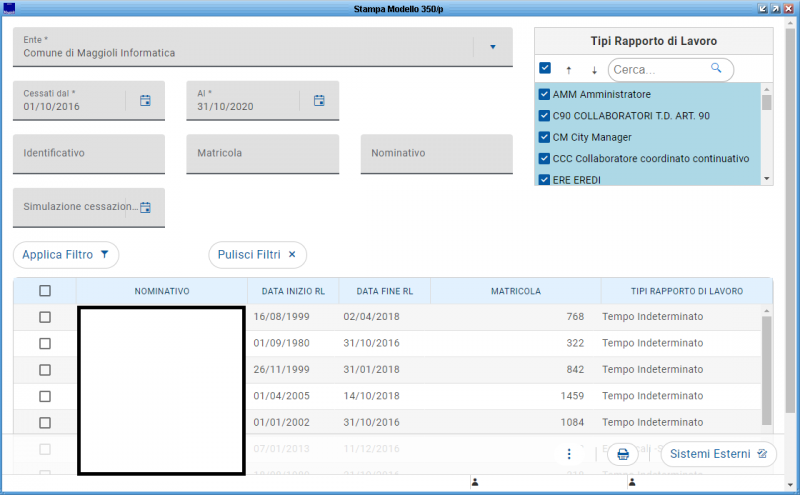This screenshot has height=495, width=800.
Task: Check the row with matricola 842
Action: pos(45,370)
